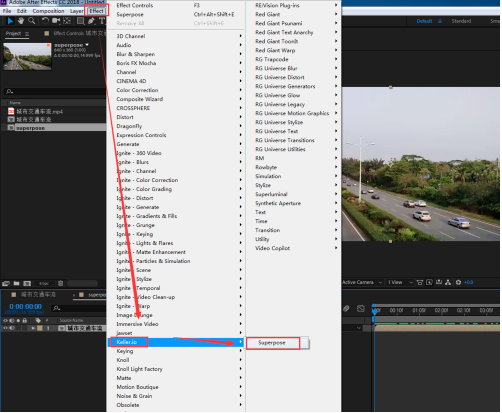Select the tan label color swatch of layer 1
Viewport: 502px width, 413px height.
pyautogui.click(x=40, y=329)
